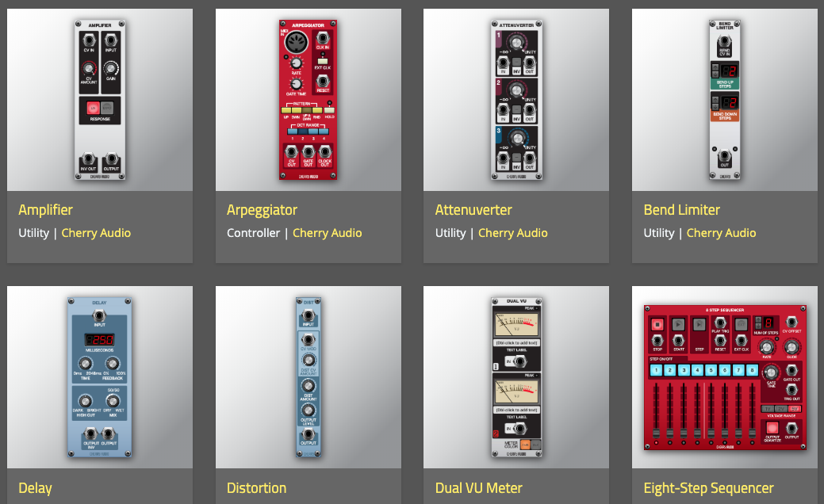Open the blue Delay module image
This screenshot has width=824, height=504.
point(100,377)
